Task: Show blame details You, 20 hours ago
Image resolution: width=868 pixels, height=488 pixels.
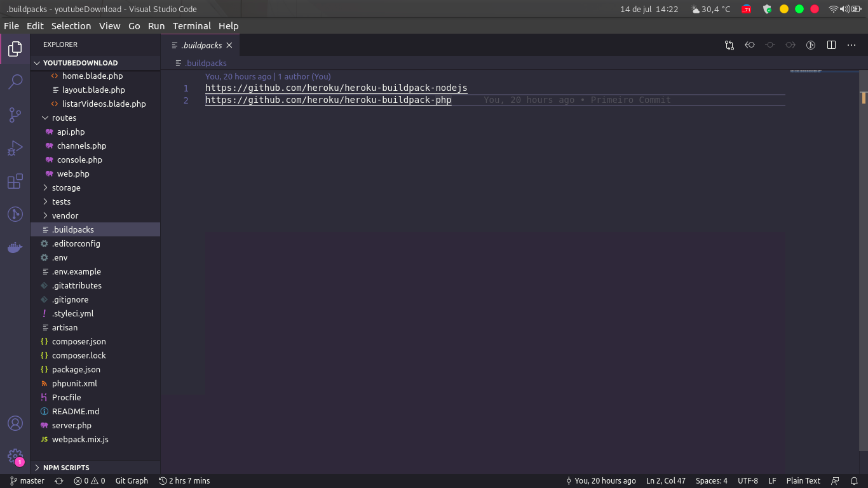Action: [x=600, y=481]
